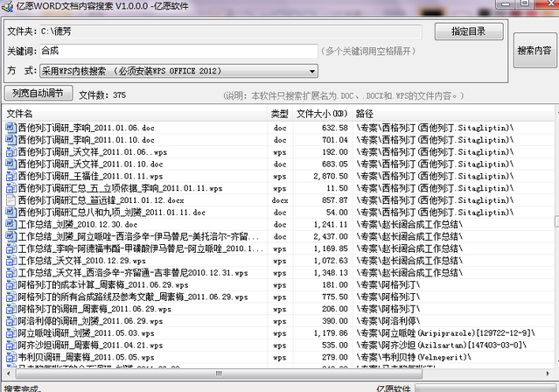Click 亿愿软件 label in status bar
Image resolution: width=559 pixels, height=392 pixels.
pos(394,388)
